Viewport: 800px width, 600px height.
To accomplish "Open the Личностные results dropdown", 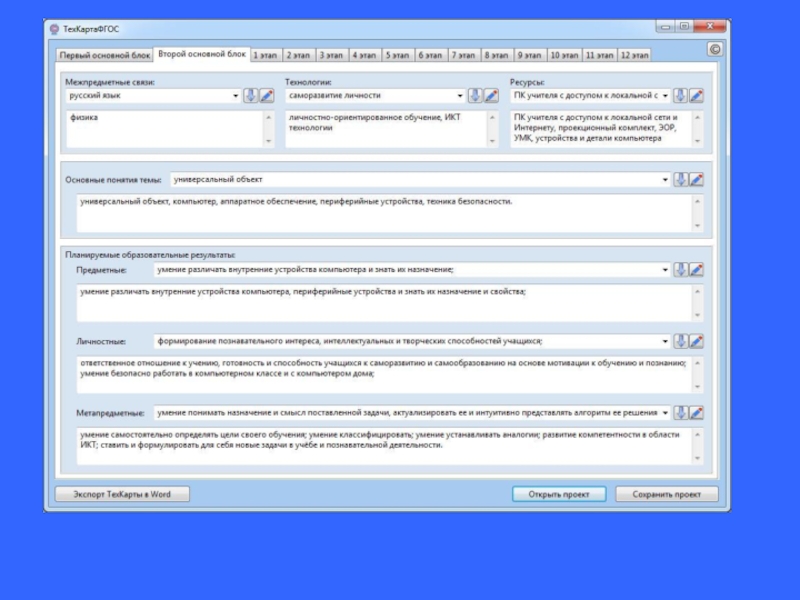I will pyautogui.click(x=666, y=341).
